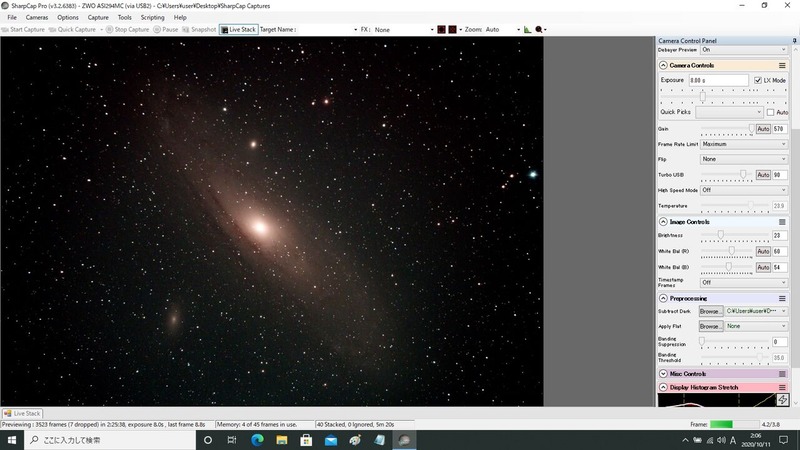Open the Display Histogram Stretch hamburger menu
The image size is (800, 450).
pos(782,388)
